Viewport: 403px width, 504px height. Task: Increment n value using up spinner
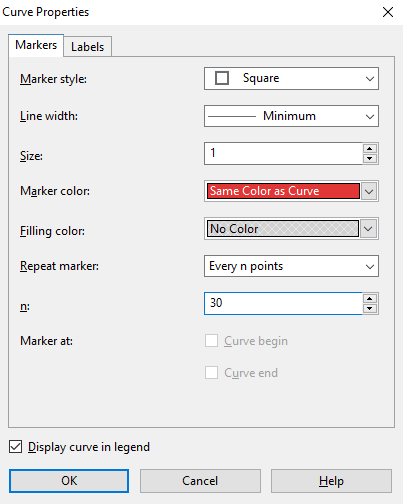pos(370,298)
